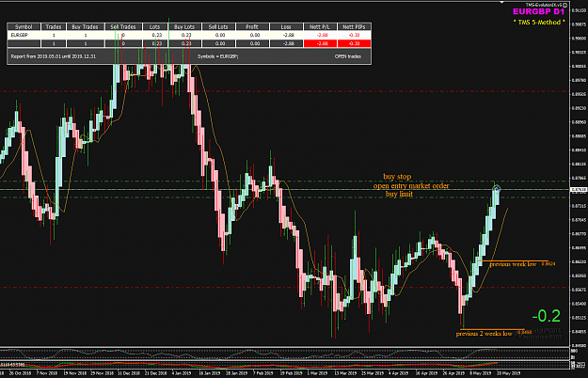Click the red Nett PIPs total cell
Viewport: 588px width, 378px height.
[354, 43]
